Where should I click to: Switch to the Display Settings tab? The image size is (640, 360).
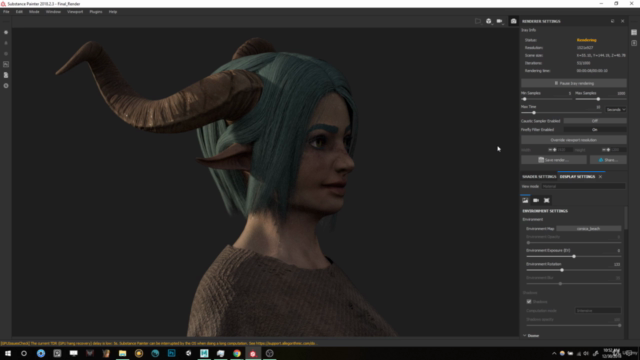click(577, 177)
